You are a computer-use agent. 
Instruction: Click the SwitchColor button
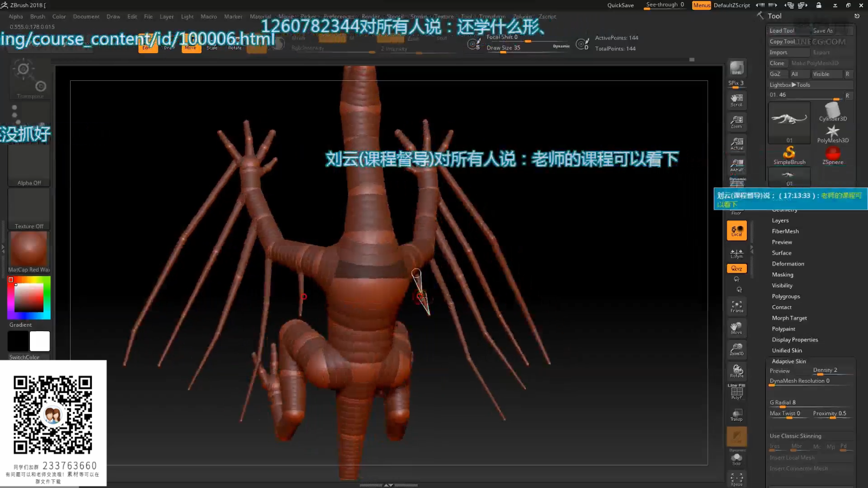pyautogui.click(x=24, y=357)
